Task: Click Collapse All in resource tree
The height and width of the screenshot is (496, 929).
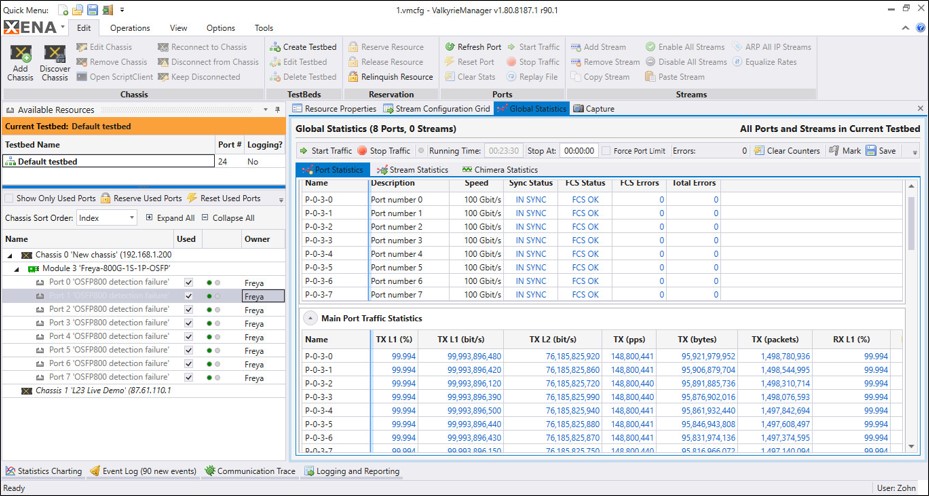Action: click(228, 218)
